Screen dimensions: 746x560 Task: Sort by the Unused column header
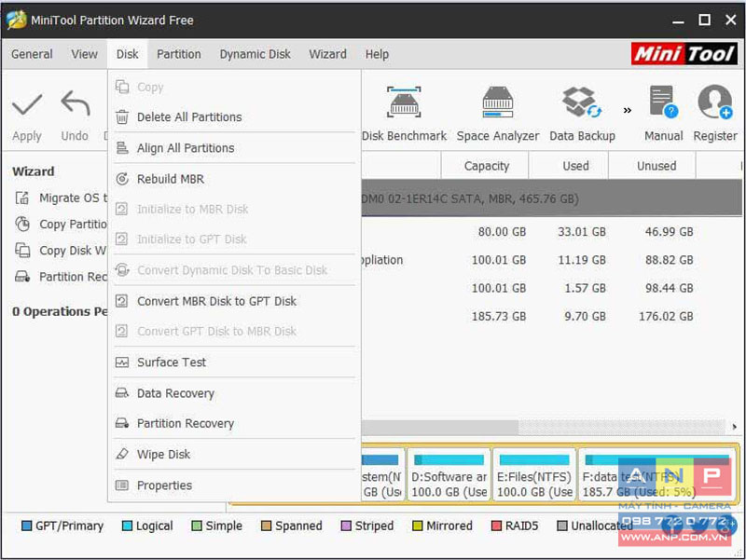[x=652, y=166]
